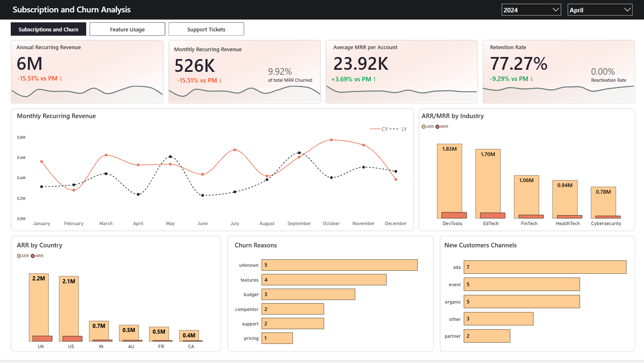Select the UK 2.2M ARR bar
The width and height of the screenshot is (644, 363).
coord(39,307)
